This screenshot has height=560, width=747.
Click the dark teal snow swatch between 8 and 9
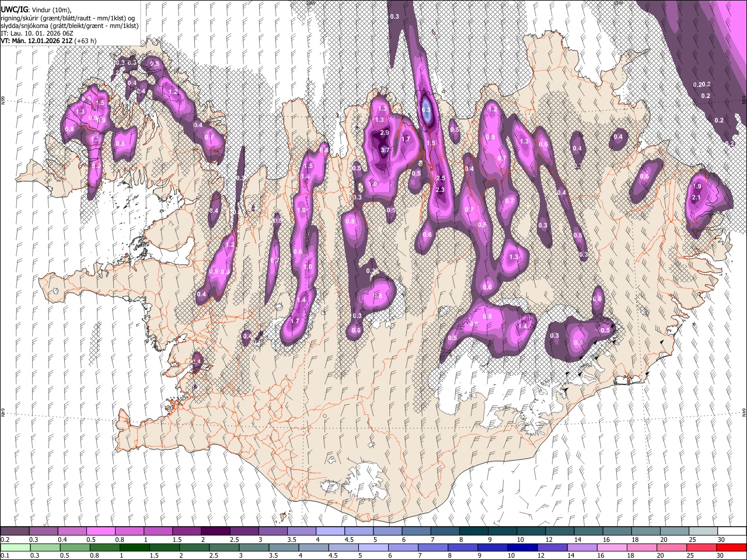coord(473,531)
